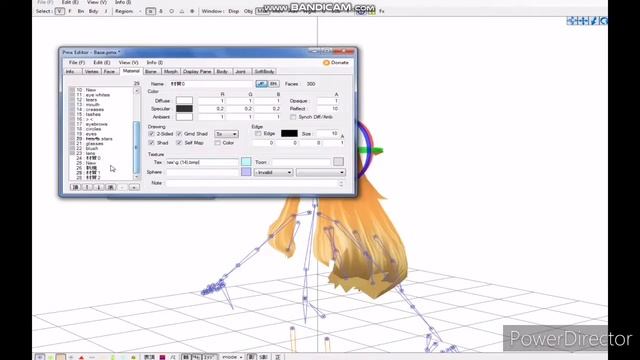Click the edge Size value field
Image resolution: width=640 pixels, height=360 pixels.
tap(327, 133)
